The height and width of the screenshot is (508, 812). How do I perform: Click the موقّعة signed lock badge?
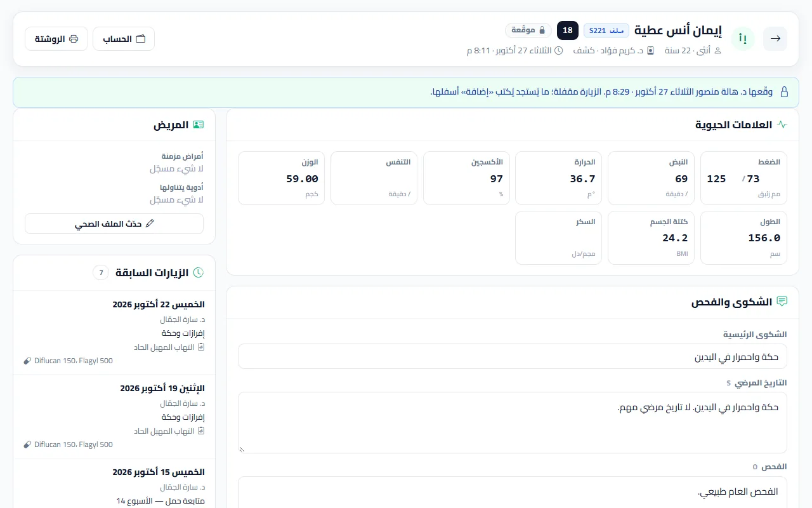(528, 30)
